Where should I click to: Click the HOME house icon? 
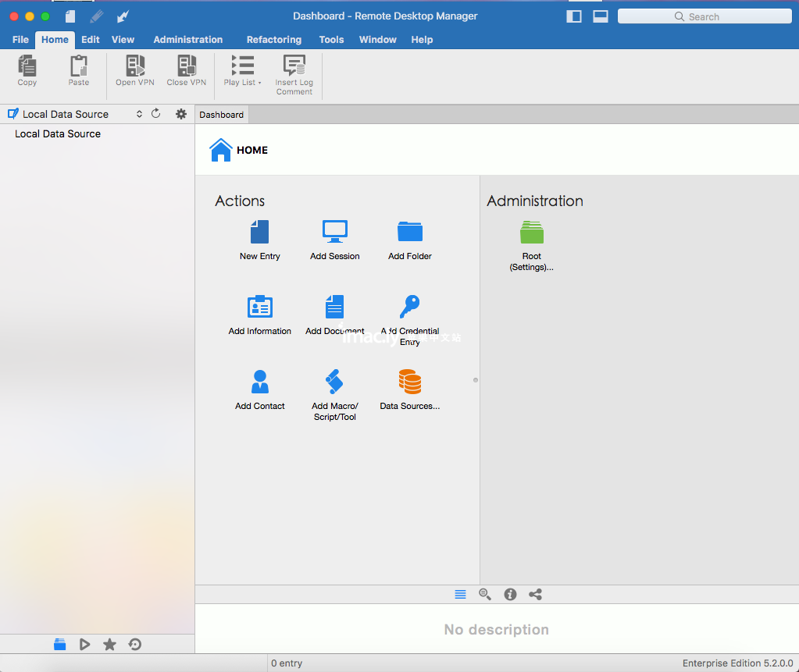221,150
